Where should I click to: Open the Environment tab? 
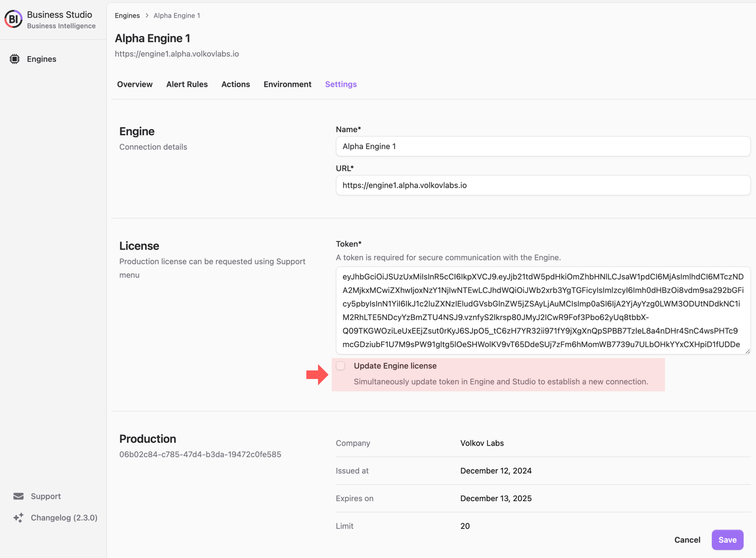click(x=288, y=84)
